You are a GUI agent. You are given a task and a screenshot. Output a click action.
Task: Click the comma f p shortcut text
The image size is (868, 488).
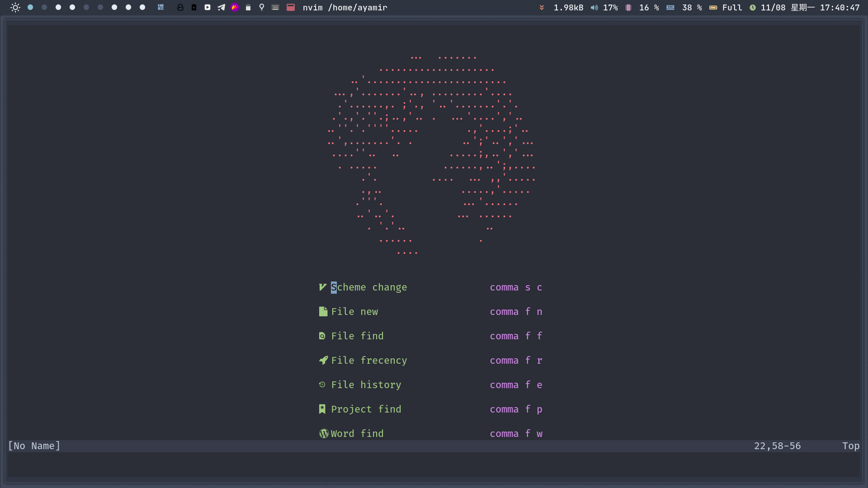(516, 409)
